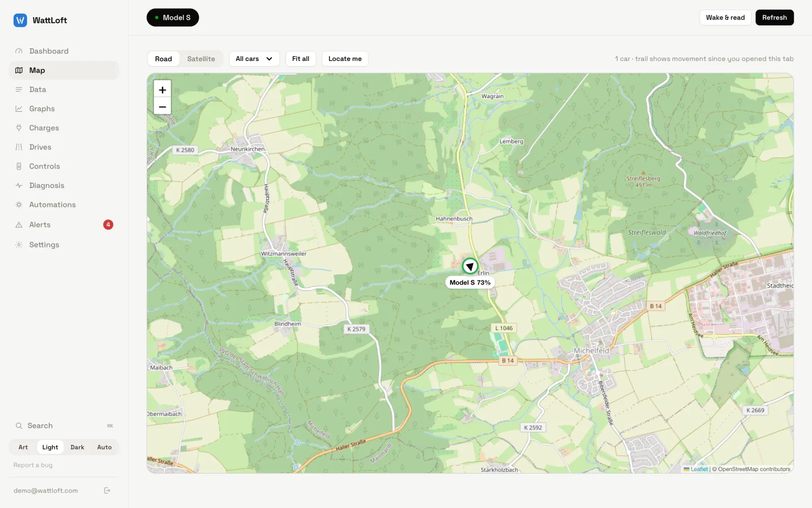Open Graphs via its chart icon
The width and height of the screenshot is (812, 508).
point(19,109)
